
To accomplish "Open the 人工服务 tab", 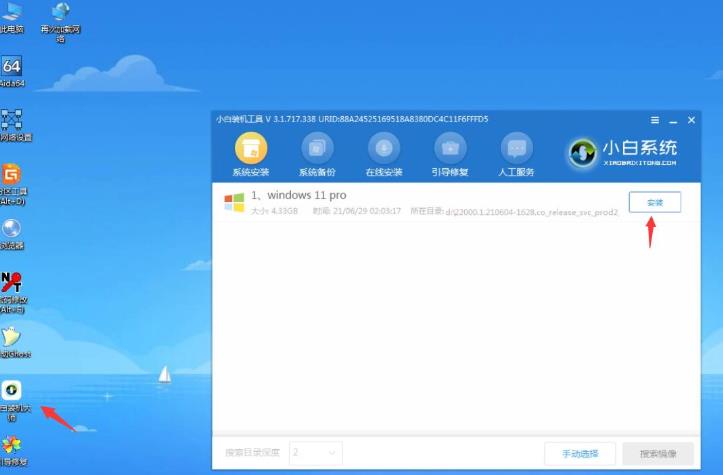I will [516, 155].
